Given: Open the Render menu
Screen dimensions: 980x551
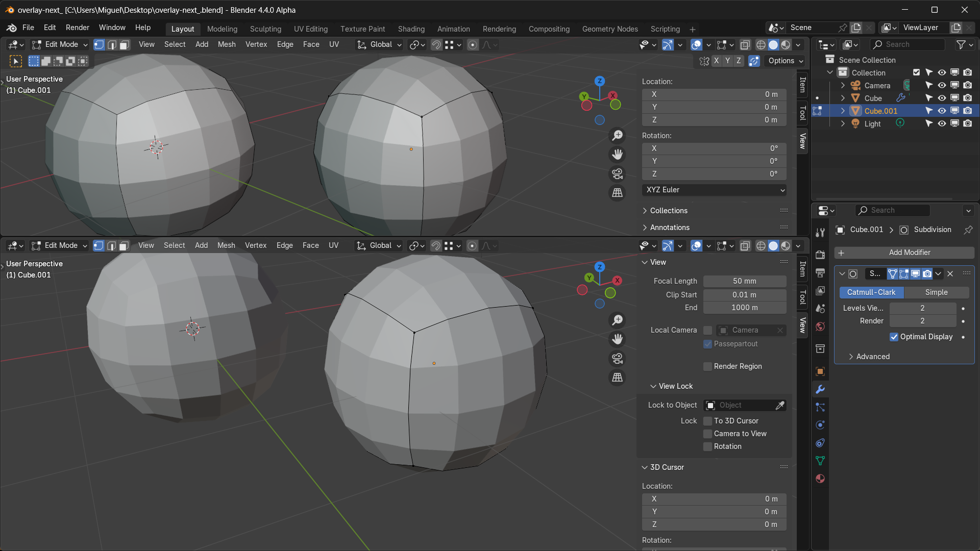Looking at the screenshot, I should pyautogui.click(x=78, y=28).
